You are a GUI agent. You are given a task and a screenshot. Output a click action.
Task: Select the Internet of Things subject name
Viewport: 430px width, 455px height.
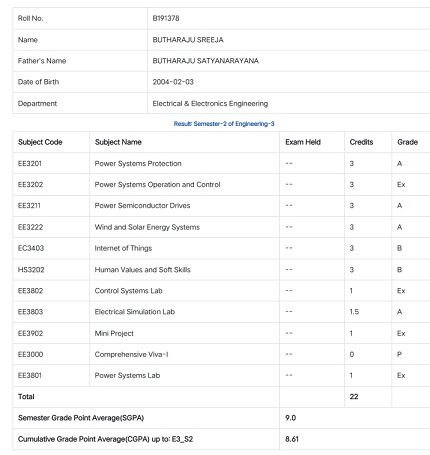point(123,248)
